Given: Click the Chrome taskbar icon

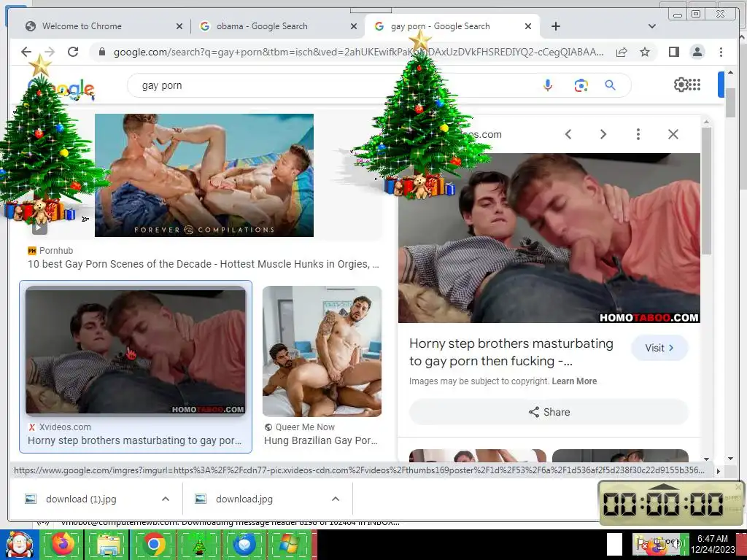Looking at the screenshot, I should (x=154, y=545).
